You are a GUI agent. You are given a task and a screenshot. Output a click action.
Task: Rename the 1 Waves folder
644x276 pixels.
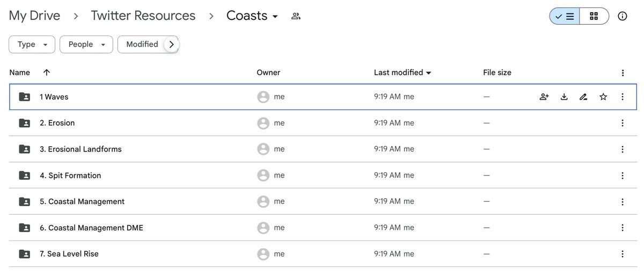pyautogui.click(x=583, y=97)
